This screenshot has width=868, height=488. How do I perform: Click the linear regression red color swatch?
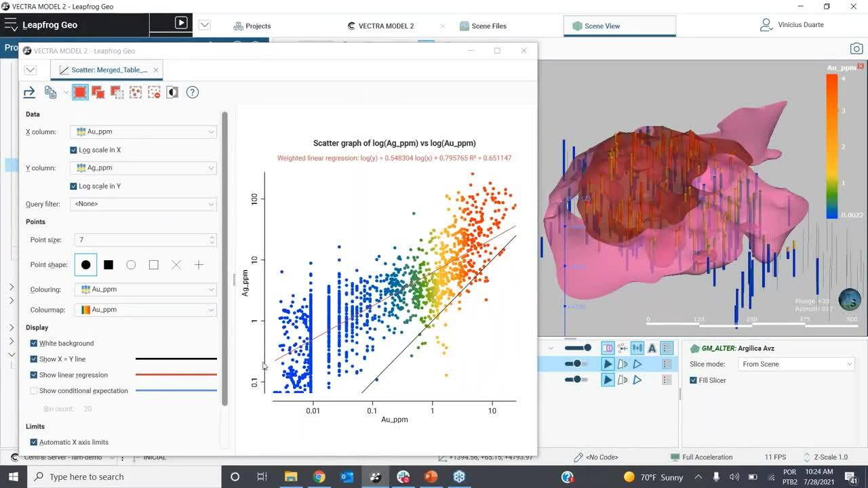(x=176, y=375)
